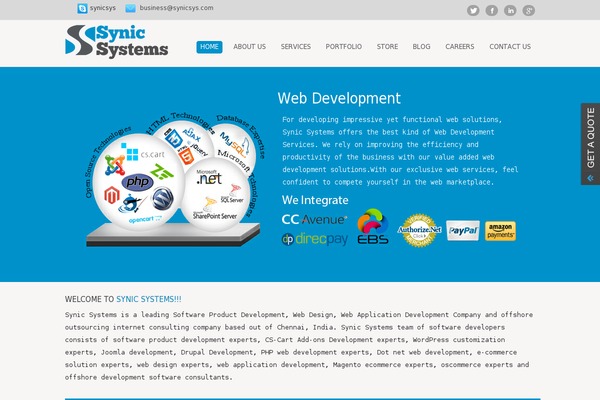The image size is (600, 400).
Task: Open the STORE menu item
Action: (387, 47)
